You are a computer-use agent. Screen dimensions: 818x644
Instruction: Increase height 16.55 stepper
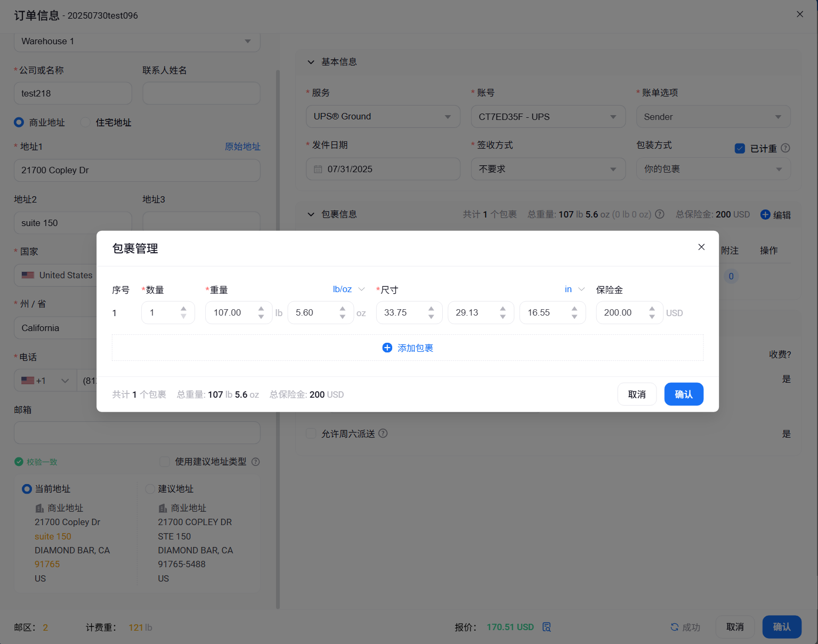click(x=574, y=309)
